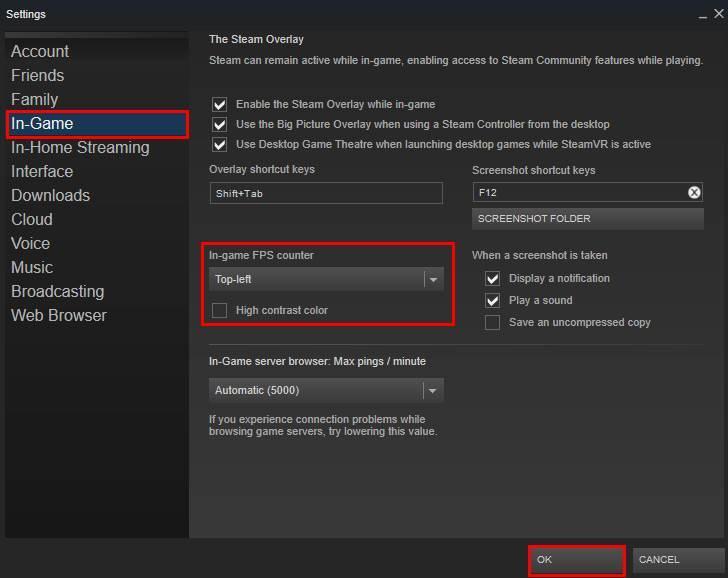This screenshot has height=578, width=728.
Task: Enable High contrast color checkbox
Action: pyautogui.click(x=220, y=310)
